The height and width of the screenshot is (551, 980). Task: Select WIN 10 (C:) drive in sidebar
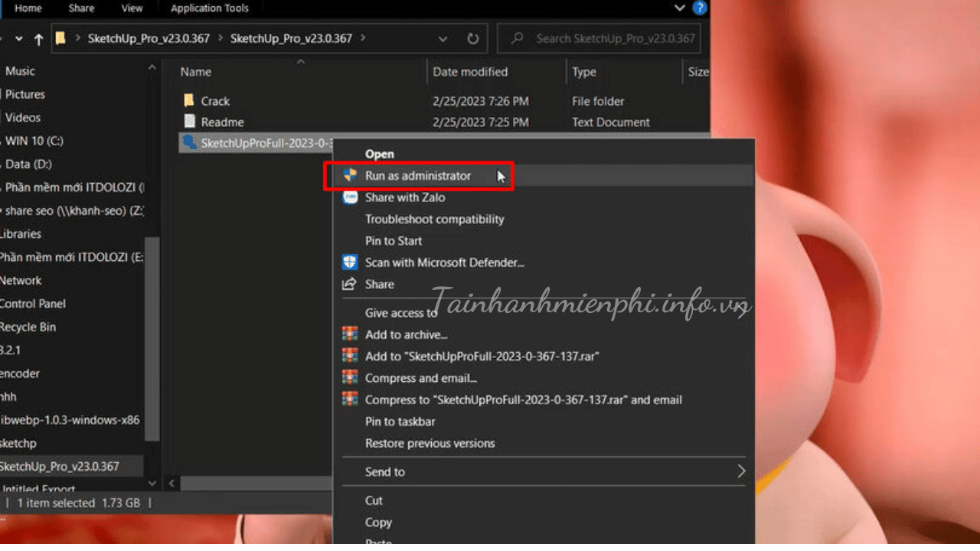point(34,141)
